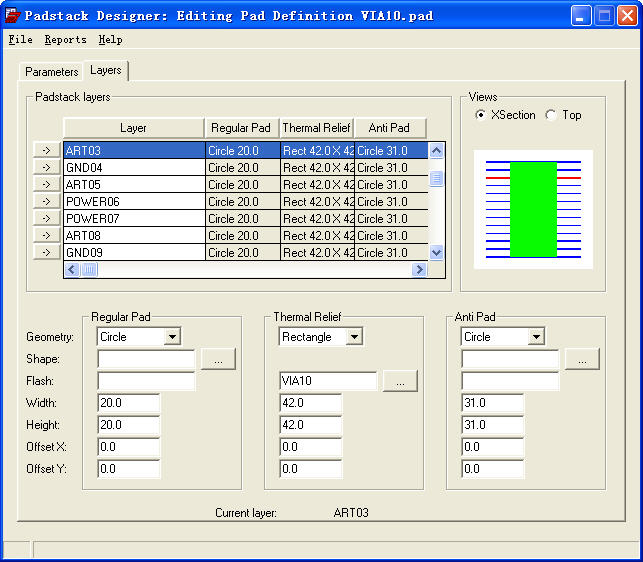Click the Layer column header
This screenshot has width=643, height=562.
(x=133, y=128)
